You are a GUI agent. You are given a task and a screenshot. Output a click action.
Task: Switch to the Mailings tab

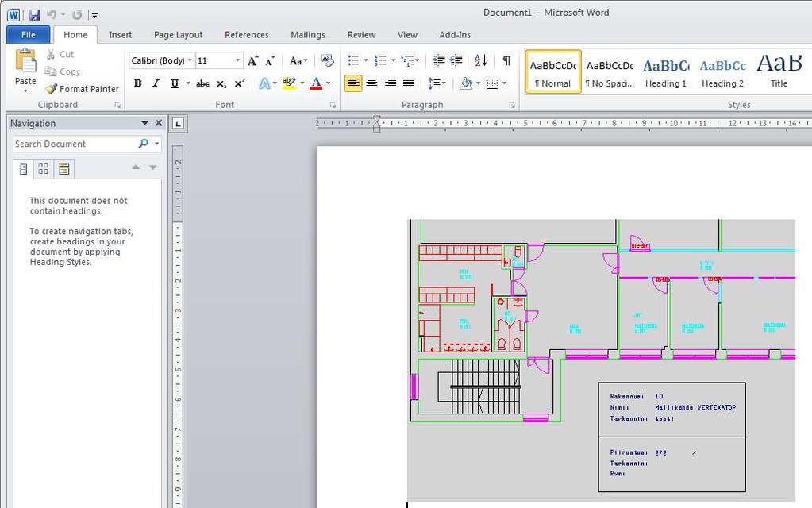click(x=308, y=35)
